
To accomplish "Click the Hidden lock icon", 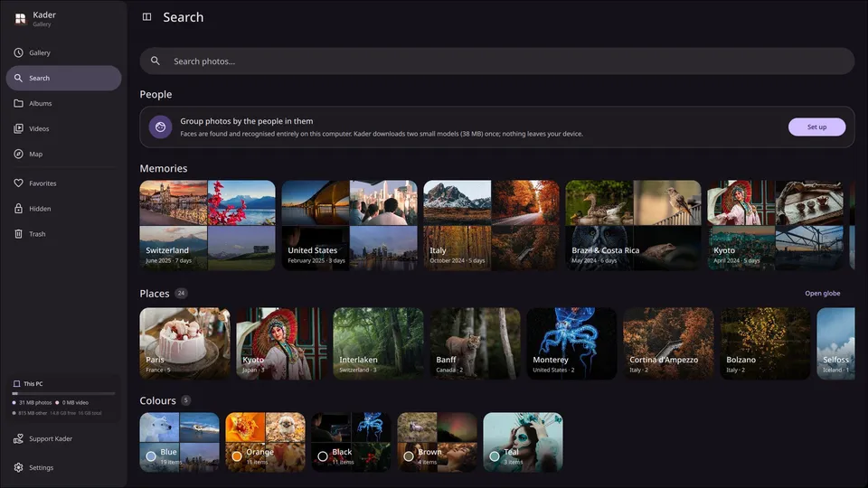I will pos(18,209).
